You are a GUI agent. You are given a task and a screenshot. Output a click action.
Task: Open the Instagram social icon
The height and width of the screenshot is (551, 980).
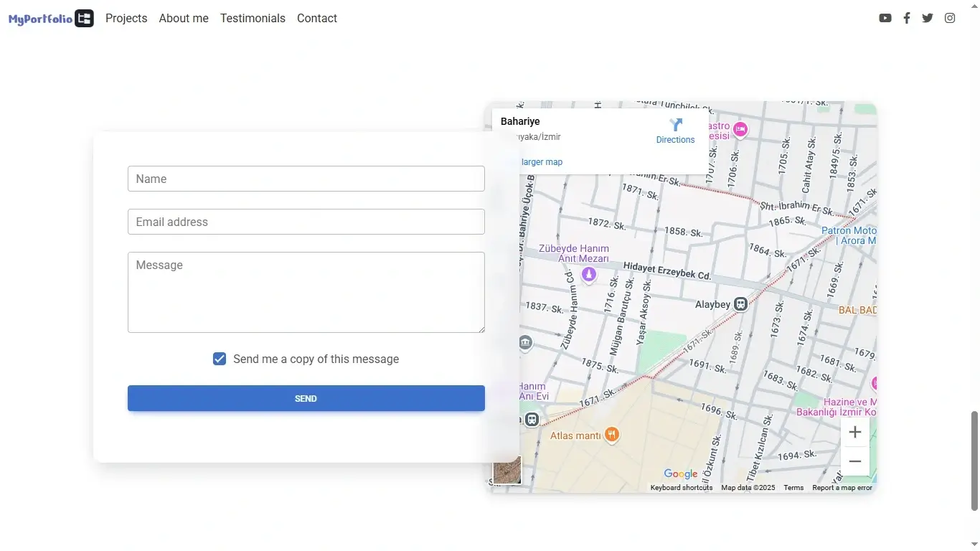tap(950, 18)
